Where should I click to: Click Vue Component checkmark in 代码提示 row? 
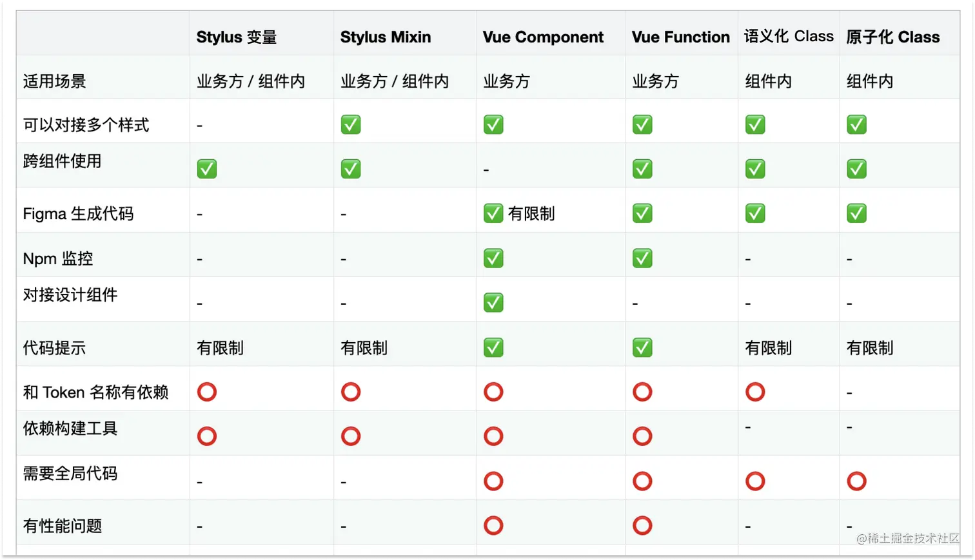click(x=493, y=347)
